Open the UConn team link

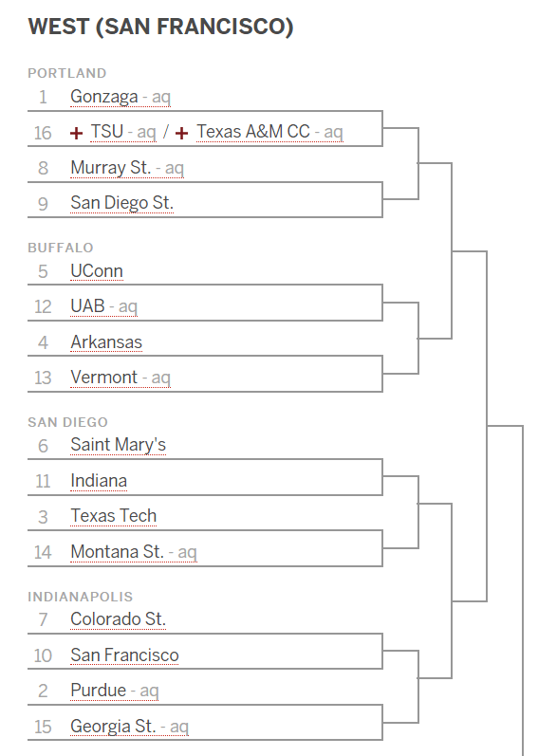click(x=97, y=271)
